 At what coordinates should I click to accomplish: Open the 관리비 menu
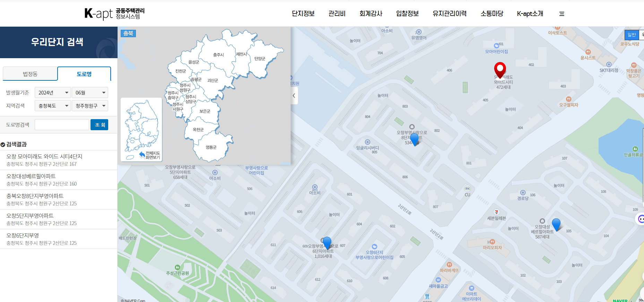pyautogui.click(x=337, y=14)
